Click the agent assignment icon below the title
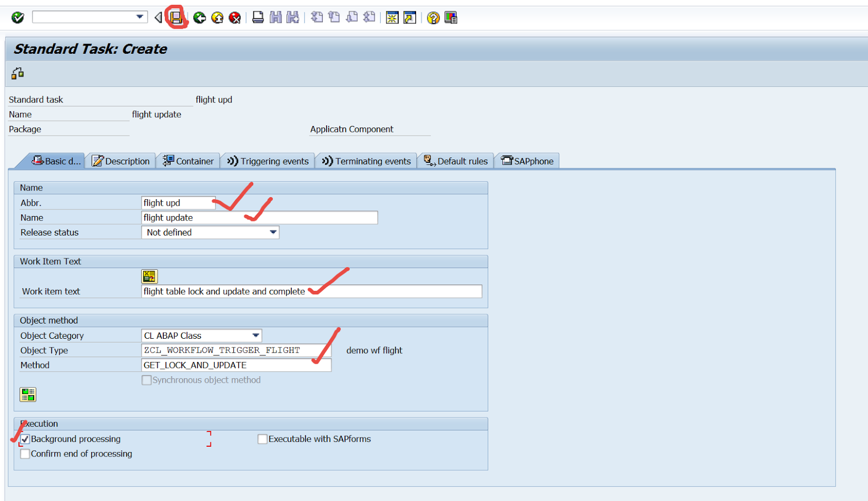Image resolution: width=868 pixels, height=501 pixels. [17, 73]
